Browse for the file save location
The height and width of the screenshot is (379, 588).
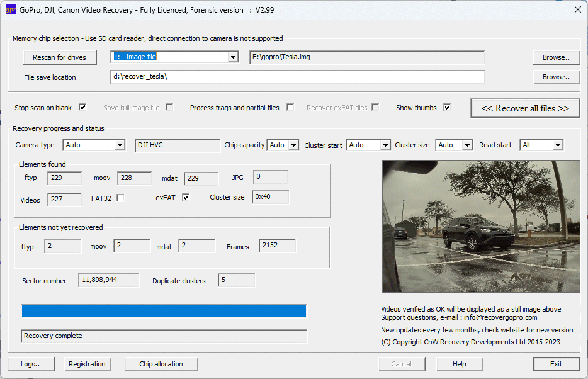[x=556, y=77]
